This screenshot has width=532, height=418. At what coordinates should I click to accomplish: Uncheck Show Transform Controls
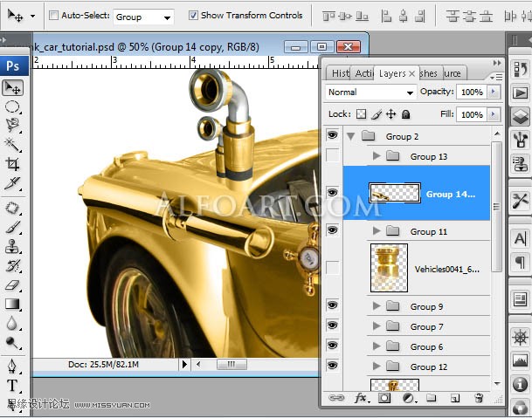click(193, 15)
